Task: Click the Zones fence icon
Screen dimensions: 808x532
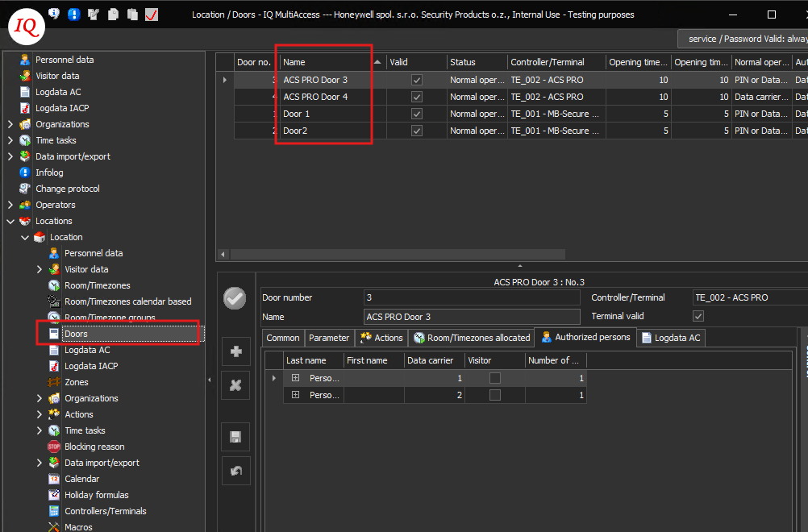Action: tap(53, 382)
